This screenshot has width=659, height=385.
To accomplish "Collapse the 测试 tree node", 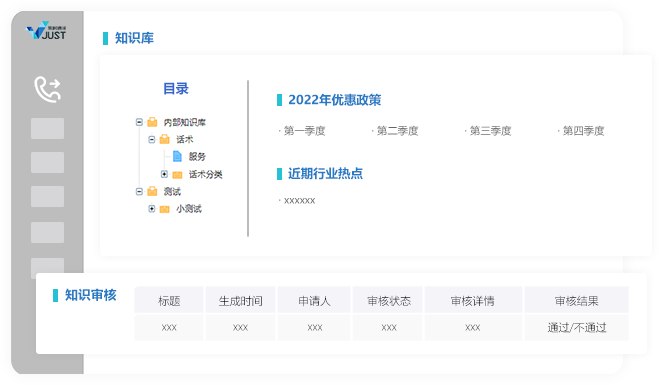I will (139, 192).
